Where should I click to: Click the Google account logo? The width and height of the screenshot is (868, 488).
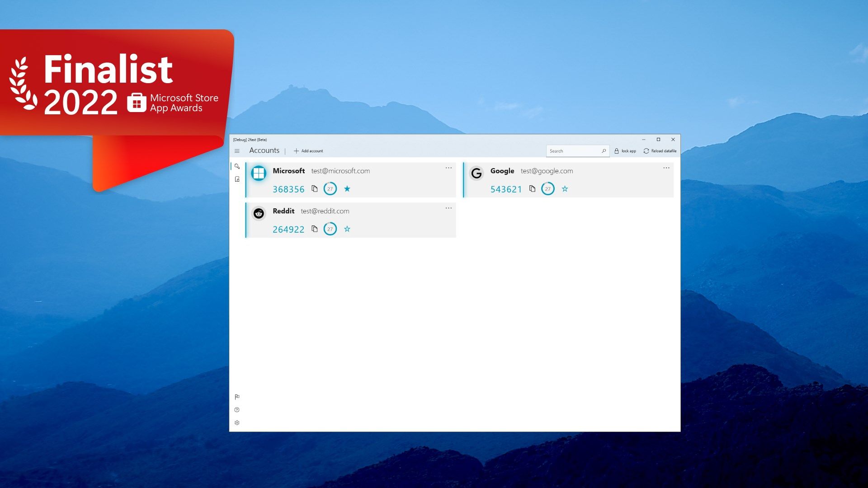pos(476,173)
